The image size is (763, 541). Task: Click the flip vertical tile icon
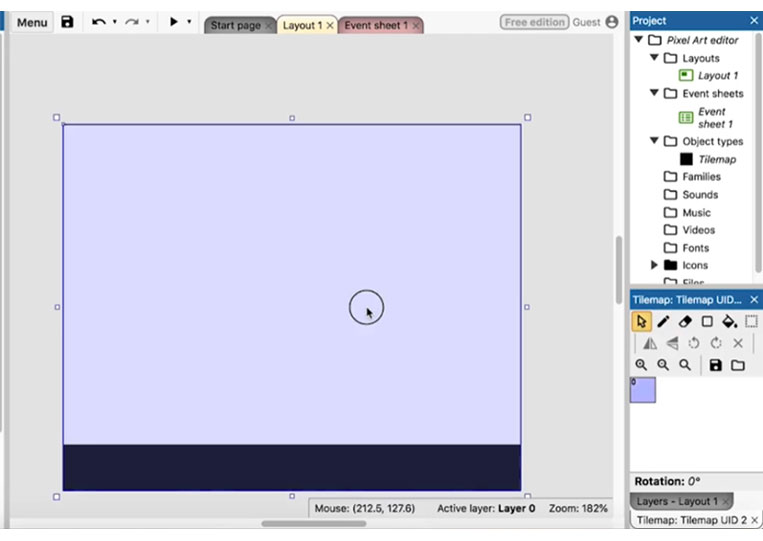pyautogui.click(x=672, y=343)
